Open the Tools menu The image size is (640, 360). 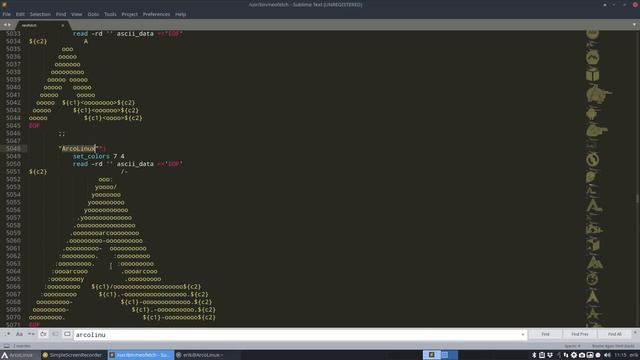110,14
